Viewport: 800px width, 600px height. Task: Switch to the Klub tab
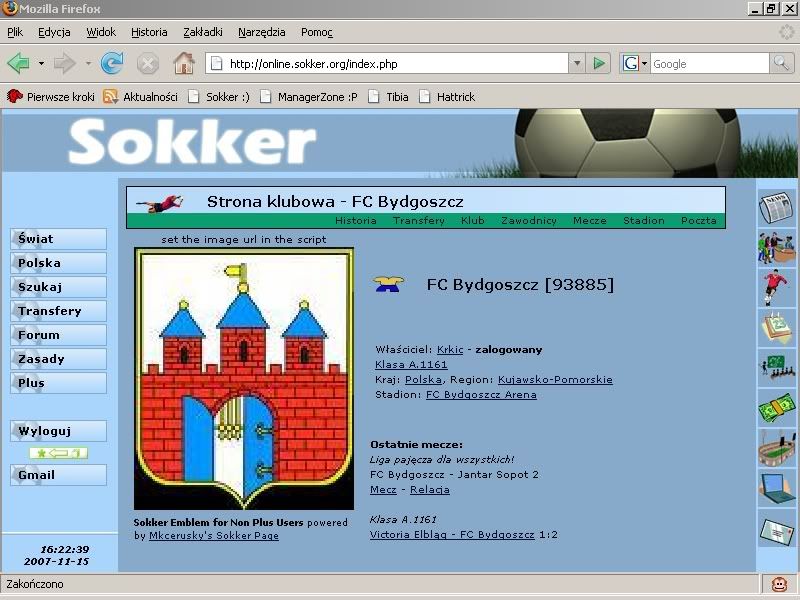tap(472, 220)
